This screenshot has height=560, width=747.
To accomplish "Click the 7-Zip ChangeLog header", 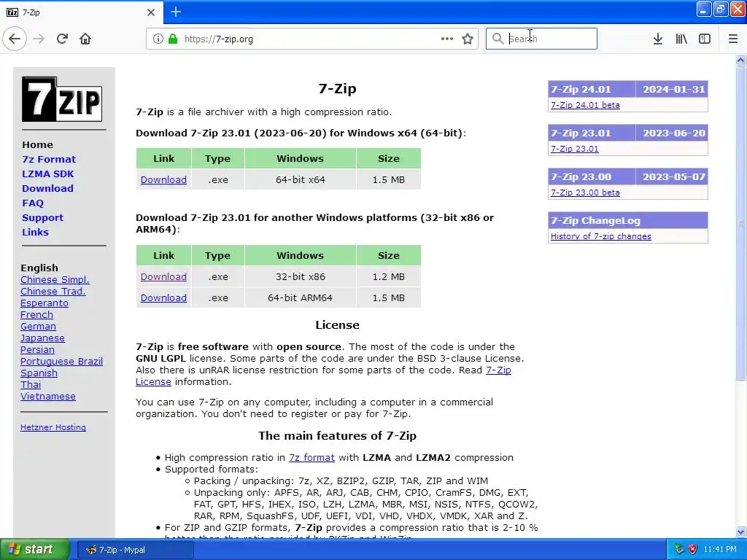I will click(628, 220).
